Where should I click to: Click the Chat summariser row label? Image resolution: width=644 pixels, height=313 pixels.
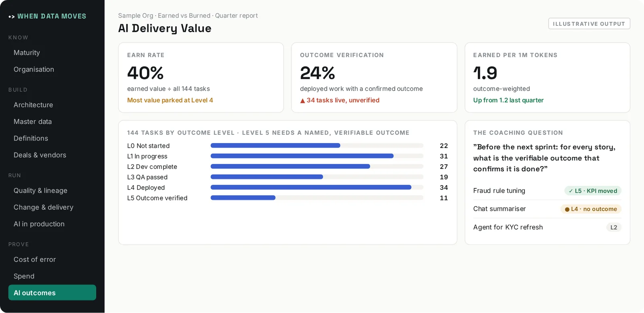click(x=500, y=209)
